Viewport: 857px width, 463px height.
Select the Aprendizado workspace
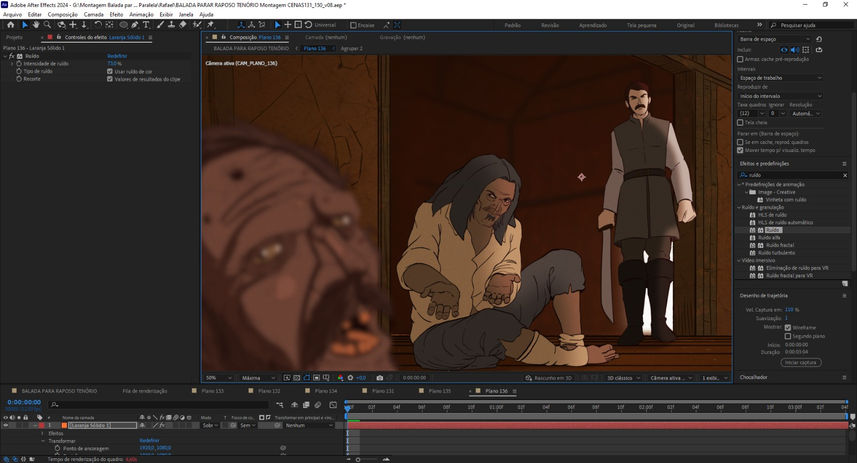(593, 25)
